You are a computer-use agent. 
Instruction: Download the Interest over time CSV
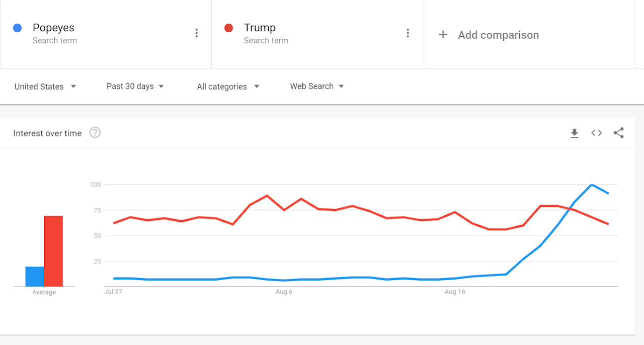[574, 133]
